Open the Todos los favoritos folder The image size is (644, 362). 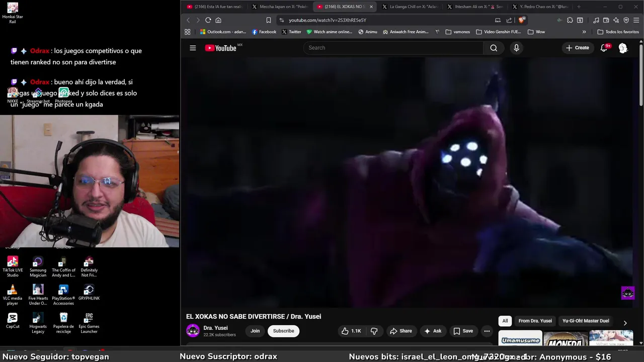[618, 32]
